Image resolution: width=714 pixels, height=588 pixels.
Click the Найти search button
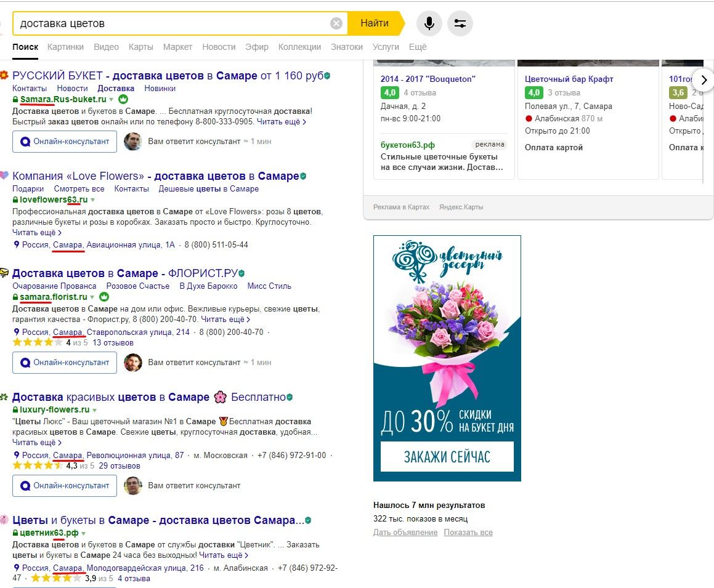pyautogui.click(x=375, y=23)
